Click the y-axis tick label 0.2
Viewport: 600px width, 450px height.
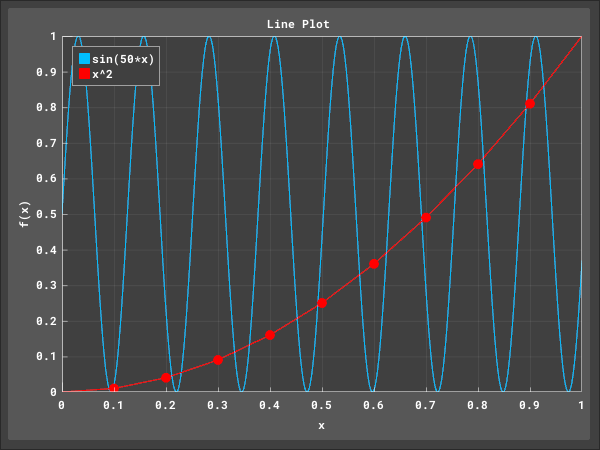(x=46, y=321)
